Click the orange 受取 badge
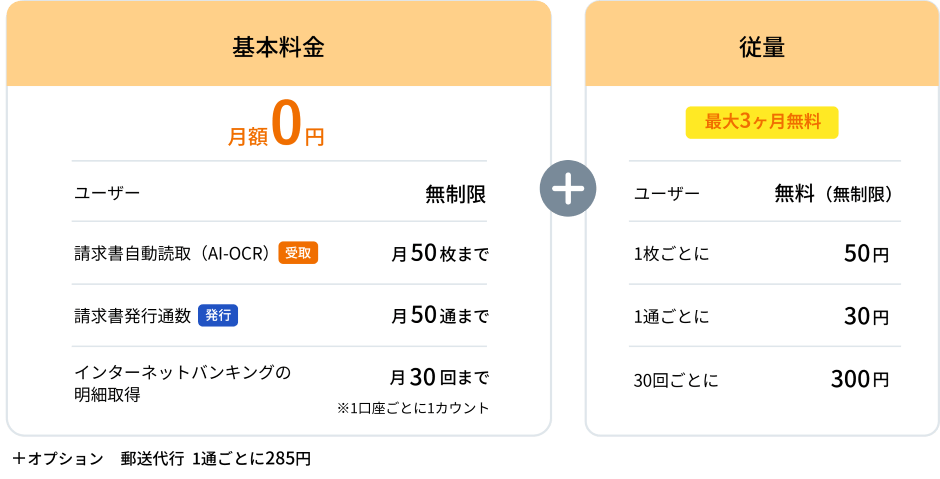 [298, 253]
